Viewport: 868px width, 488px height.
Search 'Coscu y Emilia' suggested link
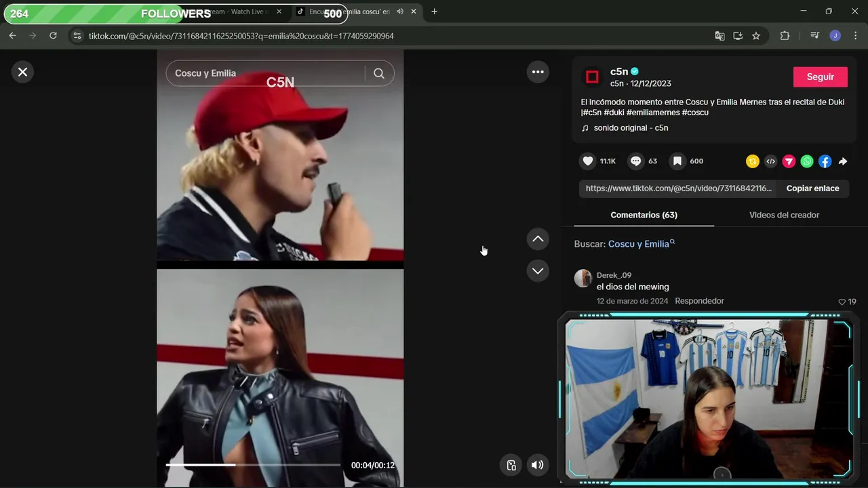pyautogui.click(x=641, y=244)
